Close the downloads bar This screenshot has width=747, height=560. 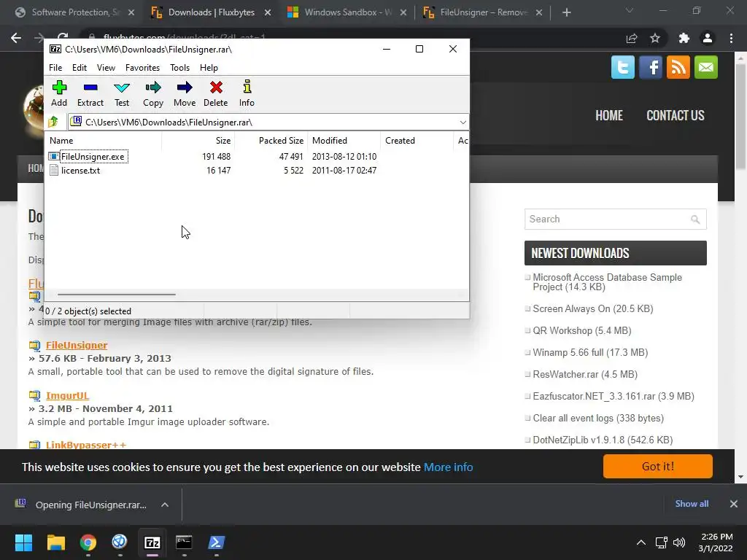(734, 504)
